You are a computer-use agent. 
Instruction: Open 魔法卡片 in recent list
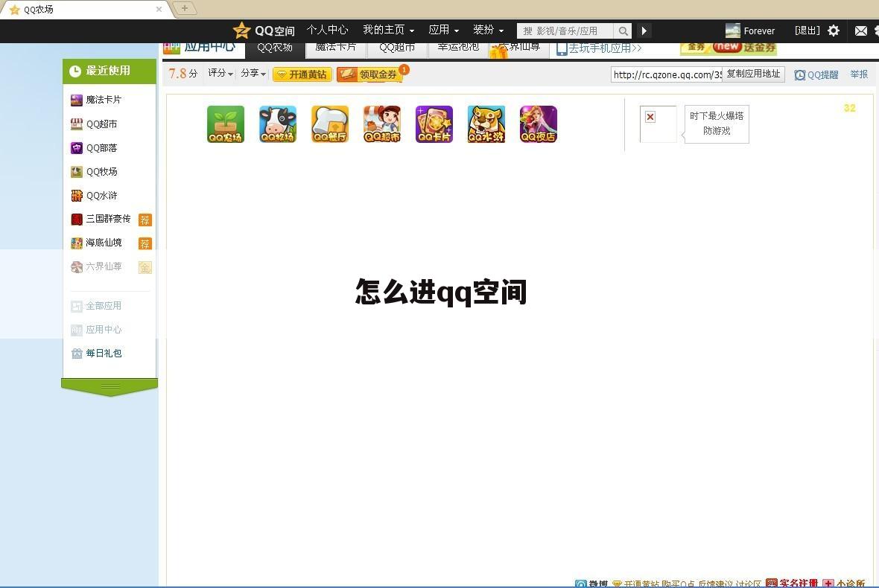[96, 100]
